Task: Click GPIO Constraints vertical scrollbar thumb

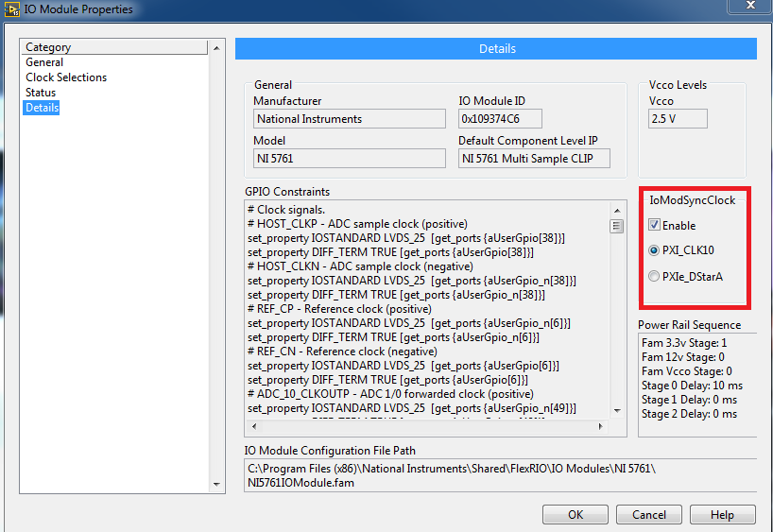Action: 617,226
